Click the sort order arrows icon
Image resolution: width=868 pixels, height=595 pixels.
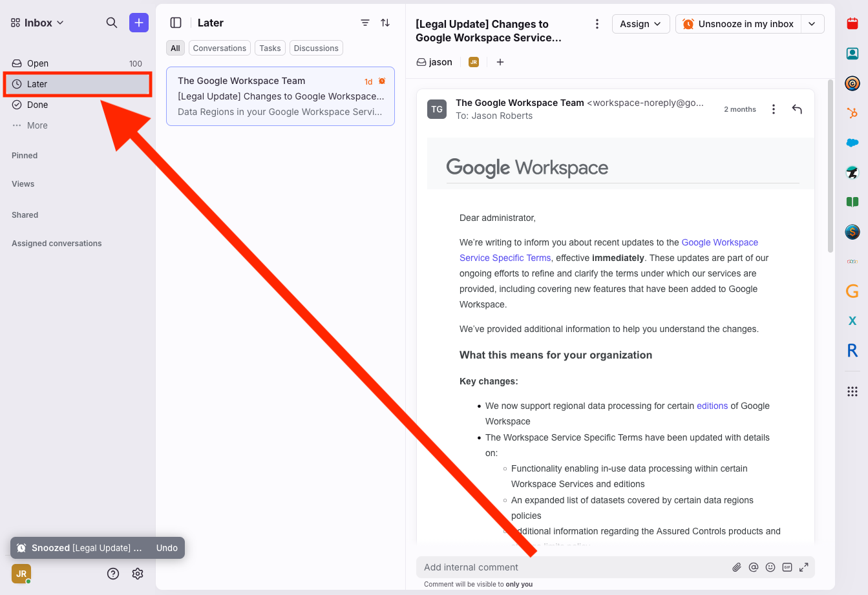point(385,23)
